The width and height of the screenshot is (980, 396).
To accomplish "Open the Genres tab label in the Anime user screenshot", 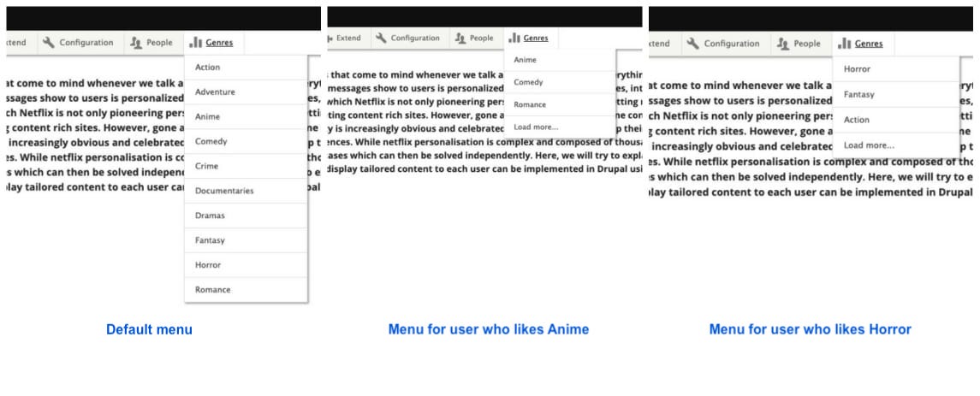I will point(536,38).
